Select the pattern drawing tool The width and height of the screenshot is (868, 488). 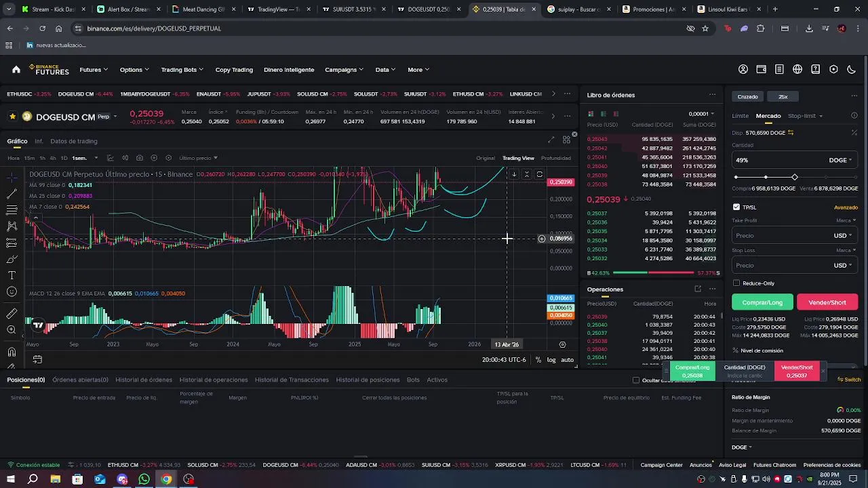tap(12, 226)
